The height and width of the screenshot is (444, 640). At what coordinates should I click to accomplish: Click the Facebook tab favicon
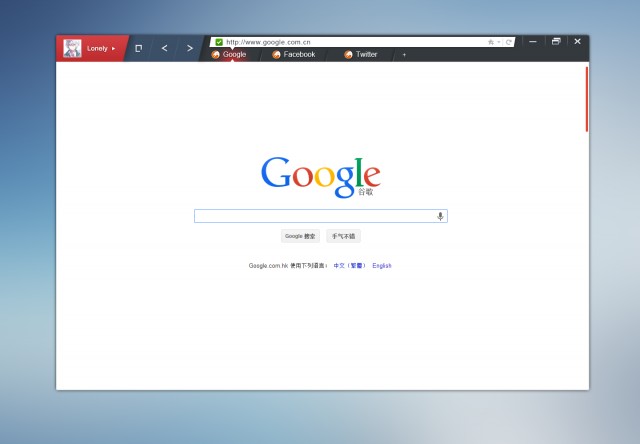[x=276, y=55]
